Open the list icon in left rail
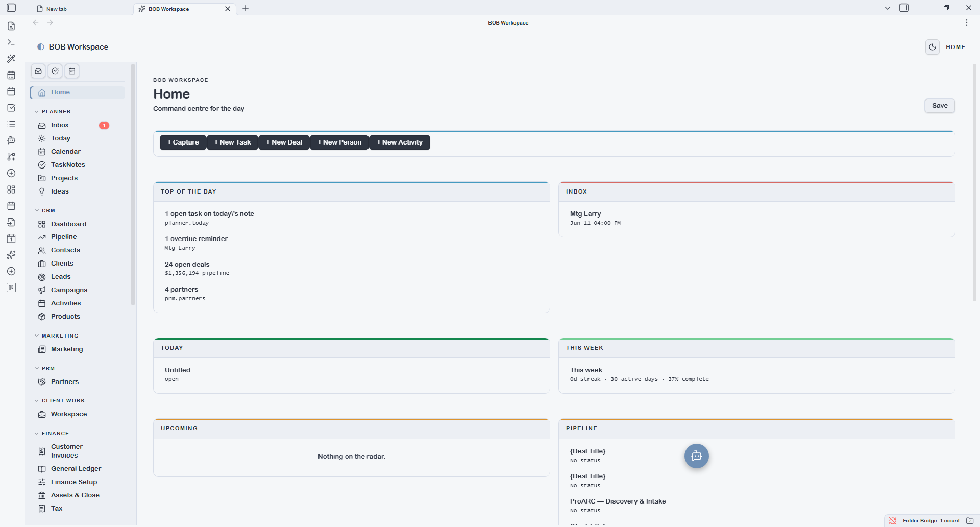The image size is (980, 527). pos(11,124)
